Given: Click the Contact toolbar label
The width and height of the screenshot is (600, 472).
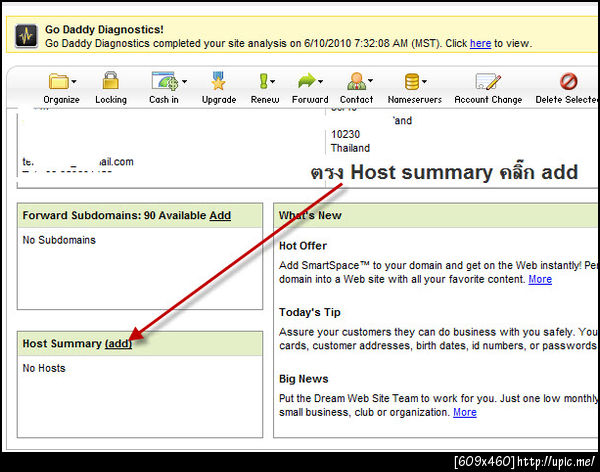Looking at the screenshot, I should [356, 100].
